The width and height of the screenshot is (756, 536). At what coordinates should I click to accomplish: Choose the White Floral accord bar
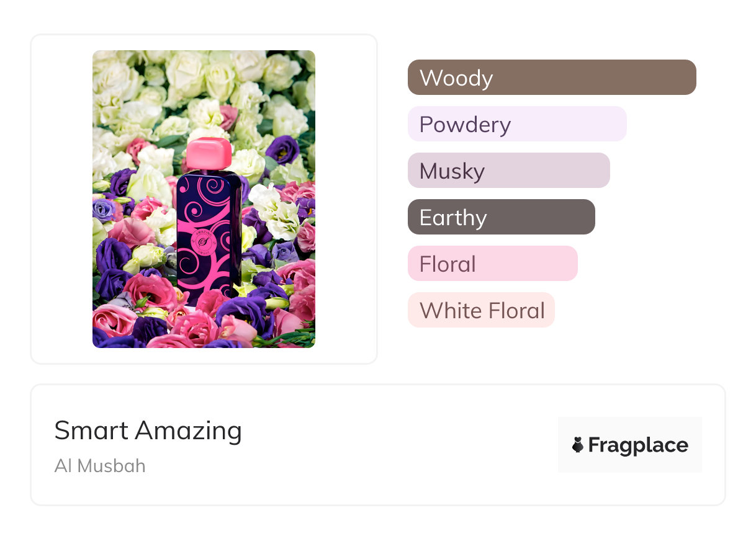(480, 310)
